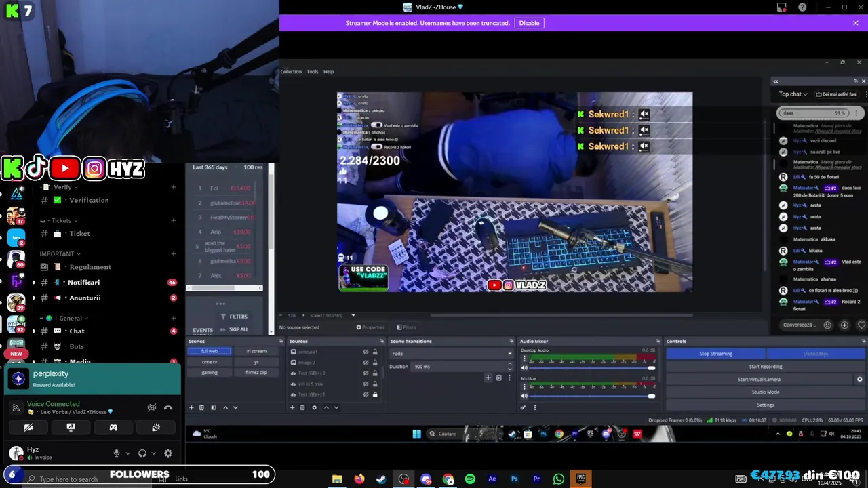Screen dimensions: 868x488
Task: Open virtual camera settings gear
Action: (859, 380)
